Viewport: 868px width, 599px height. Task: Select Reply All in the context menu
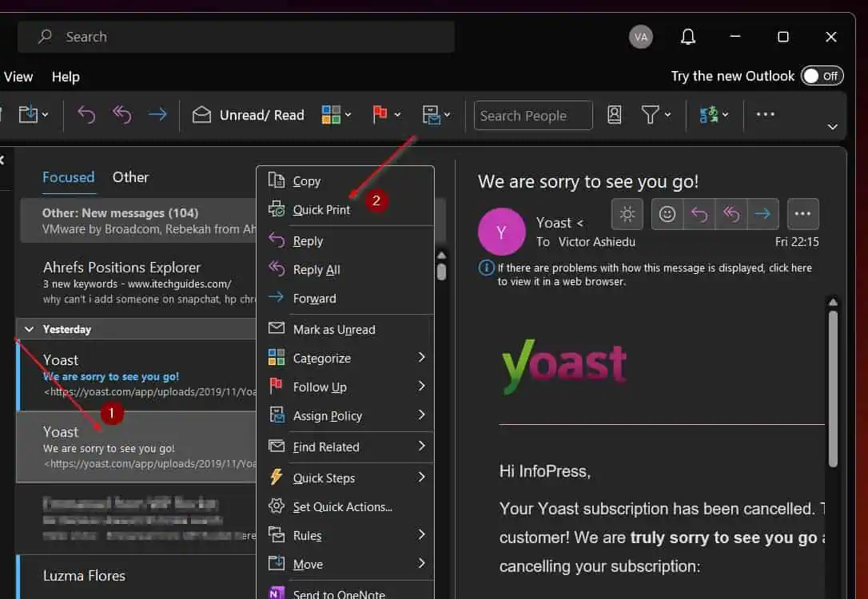[x=345, y=269]
